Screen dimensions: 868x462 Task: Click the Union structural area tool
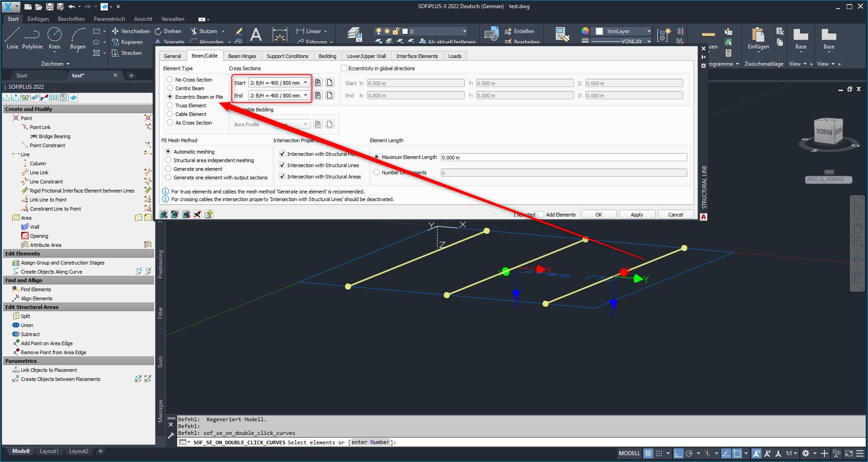(27, 325)
